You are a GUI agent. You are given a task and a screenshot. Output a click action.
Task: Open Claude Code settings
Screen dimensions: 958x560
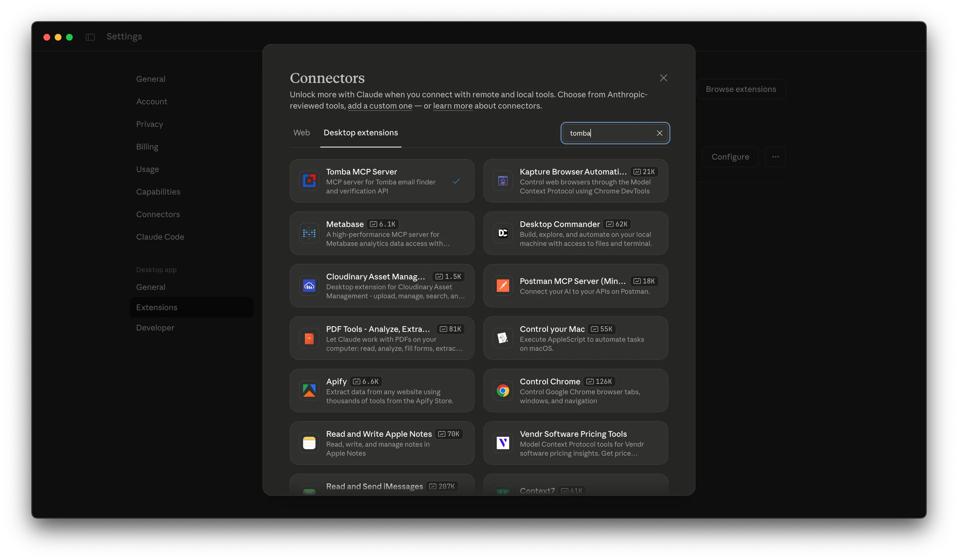point(160,237)
